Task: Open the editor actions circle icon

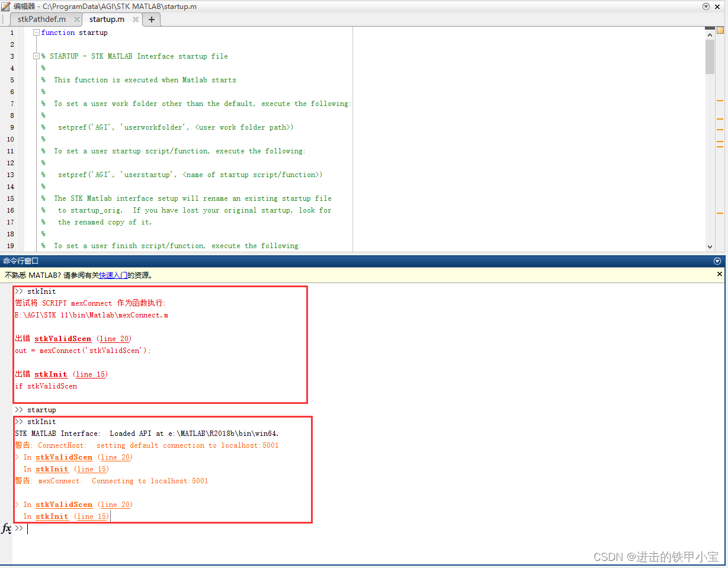Action: [705, 6]
